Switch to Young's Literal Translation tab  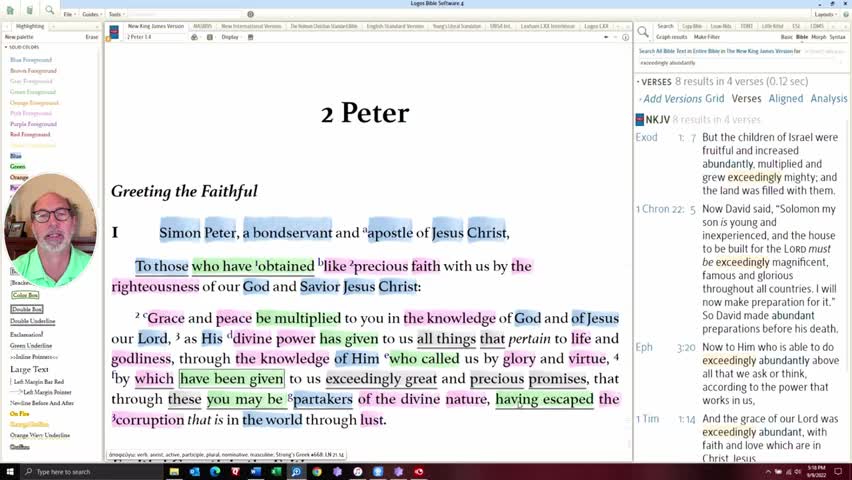pyautogui.click(x=456, y=26)
